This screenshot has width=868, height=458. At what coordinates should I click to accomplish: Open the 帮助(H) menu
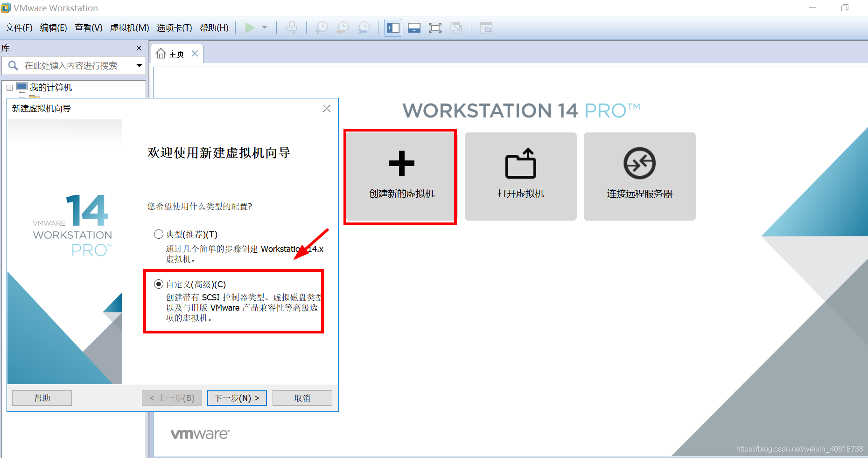point(214,28)
